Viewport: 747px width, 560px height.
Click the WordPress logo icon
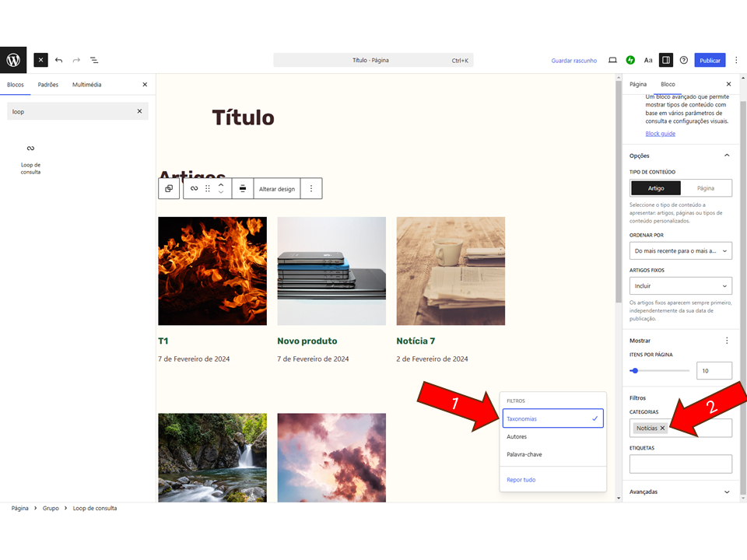point(13,60)
